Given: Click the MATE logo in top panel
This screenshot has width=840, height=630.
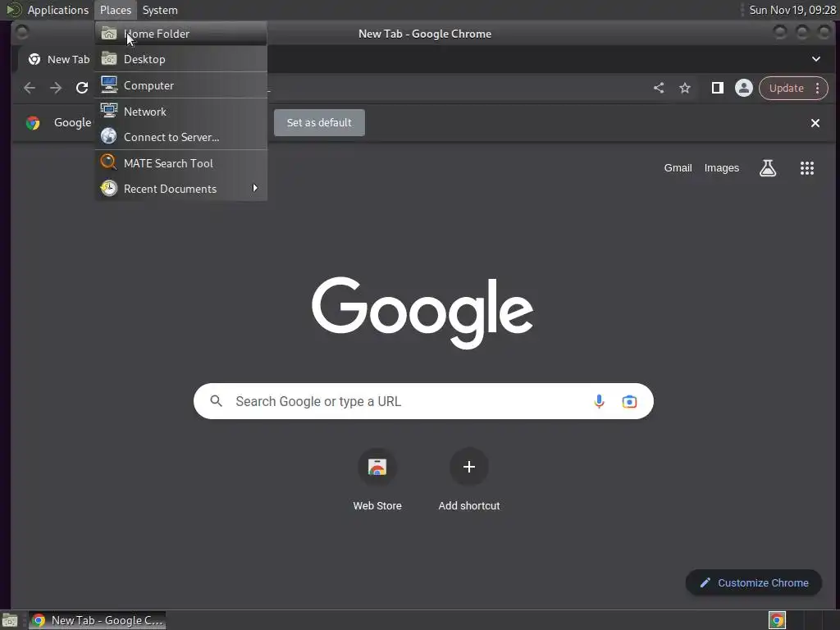Looking at the screenshot, I should tap(13, 10).
